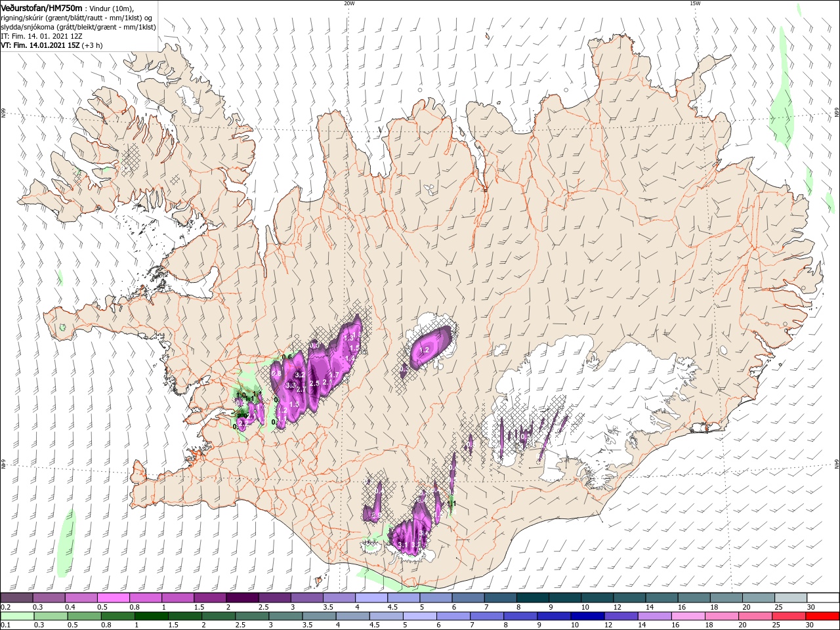Pick the dark plum swatch between 0.2 and 0.3

(16, 598)
